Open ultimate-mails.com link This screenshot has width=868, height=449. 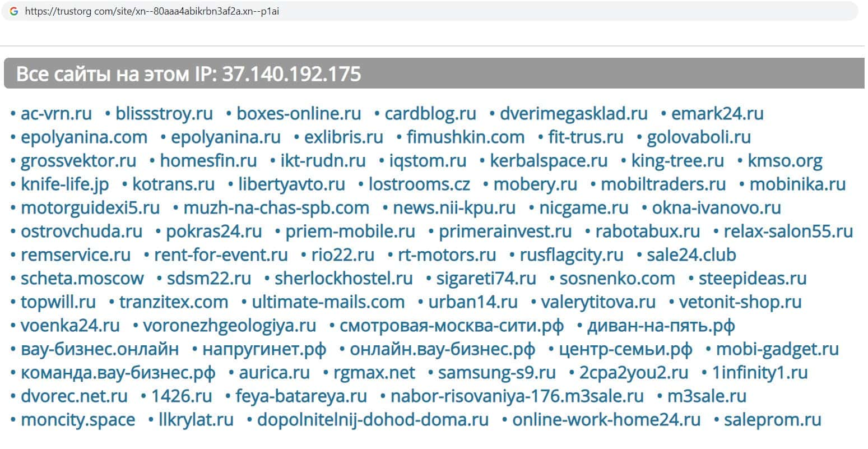click(328, 302)
